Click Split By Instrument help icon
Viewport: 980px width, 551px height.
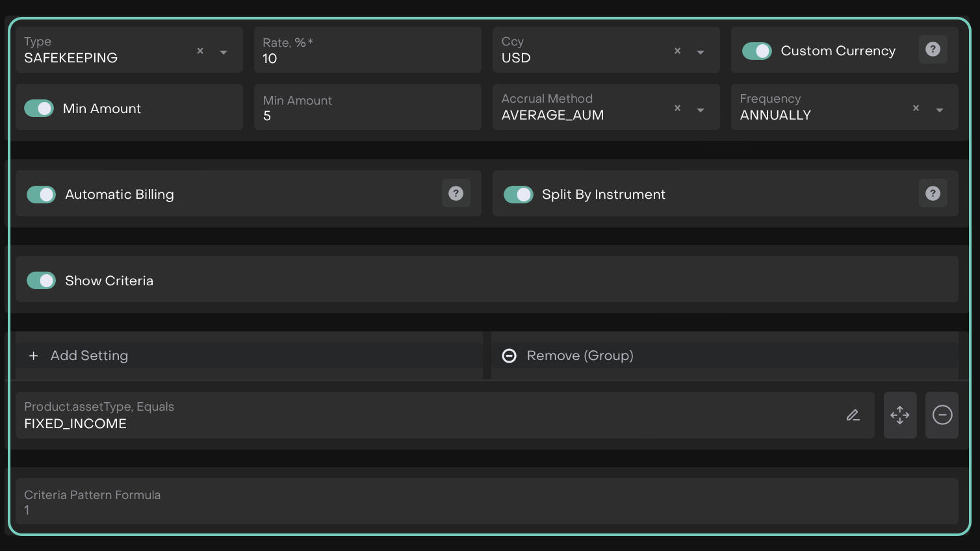pyautogui.click(x=933, y=194)
